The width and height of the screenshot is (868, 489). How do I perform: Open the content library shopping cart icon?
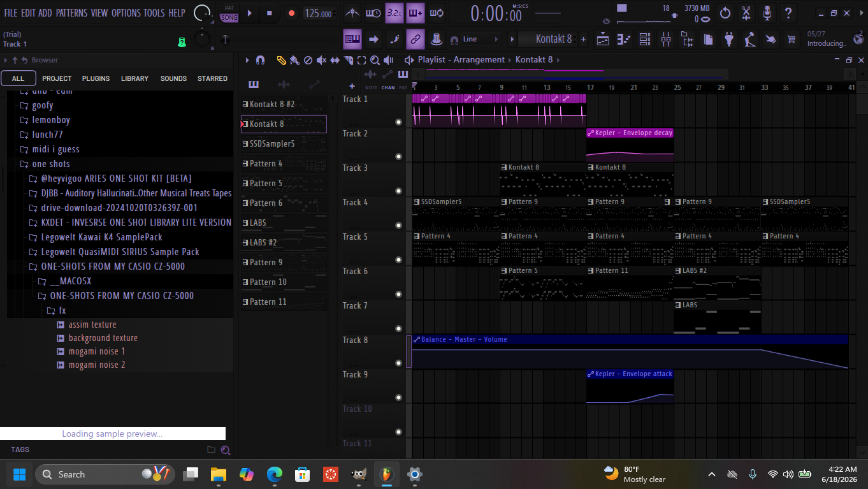(x=792, y=40)
